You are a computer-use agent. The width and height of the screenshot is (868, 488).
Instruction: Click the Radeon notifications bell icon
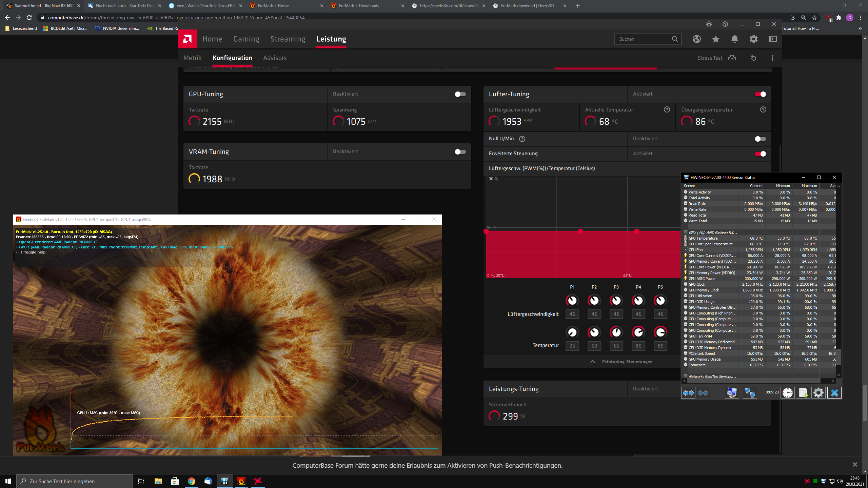click(734, 39)
